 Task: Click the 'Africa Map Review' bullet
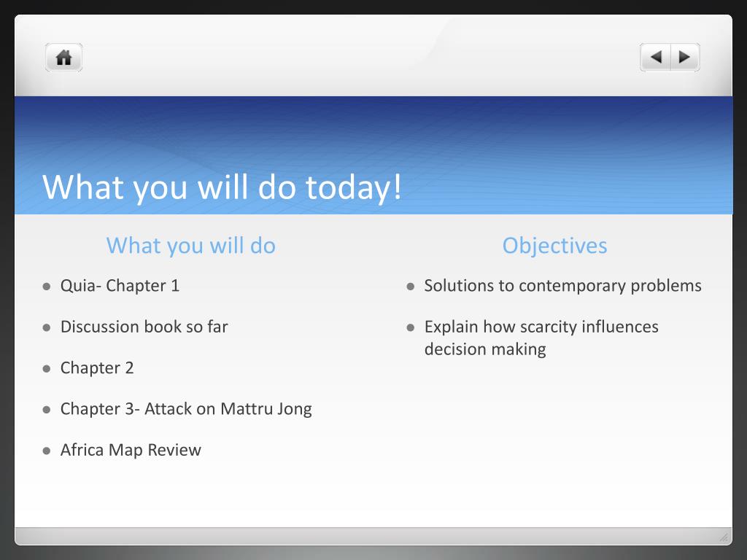pos(131,450)
